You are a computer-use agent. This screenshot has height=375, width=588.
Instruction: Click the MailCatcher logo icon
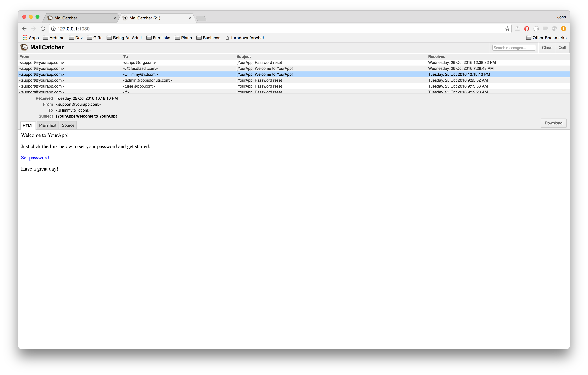coord(24,47)
